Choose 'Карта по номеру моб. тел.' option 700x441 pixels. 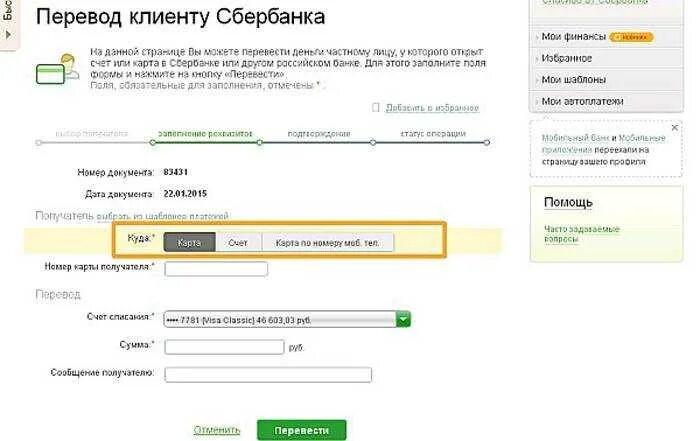(327, 242)
